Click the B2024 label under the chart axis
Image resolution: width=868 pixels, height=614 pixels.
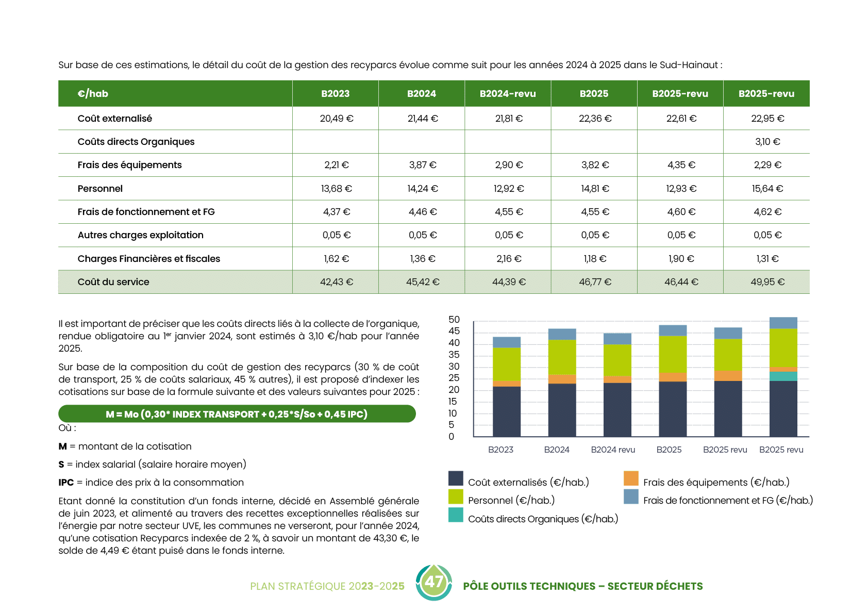[x=557, y=450]
